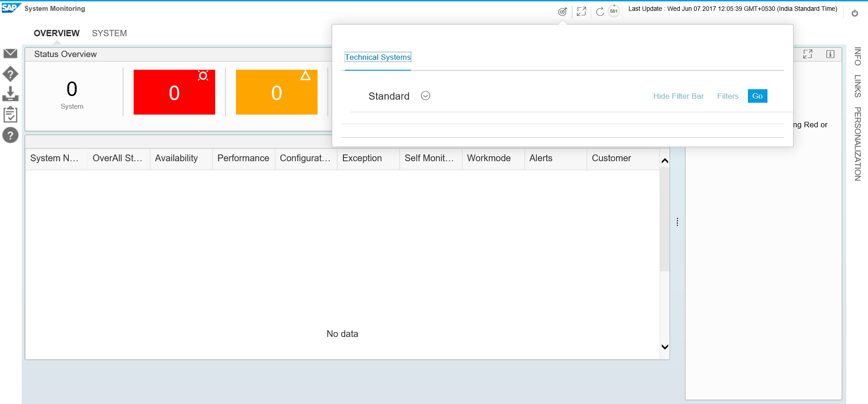The width and height of the screenshot is (868, 404).
Task: Select the orange warning status tile
Action: click(x=277, y=92)
